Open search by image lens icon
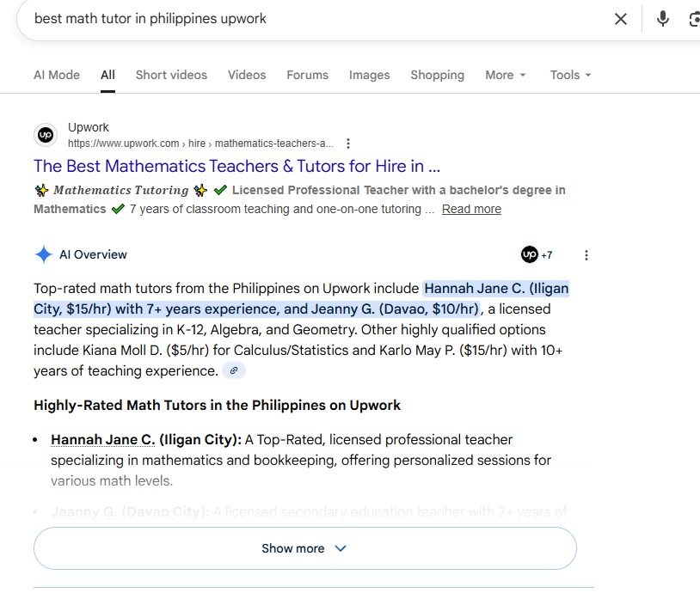 coord(694,19)
